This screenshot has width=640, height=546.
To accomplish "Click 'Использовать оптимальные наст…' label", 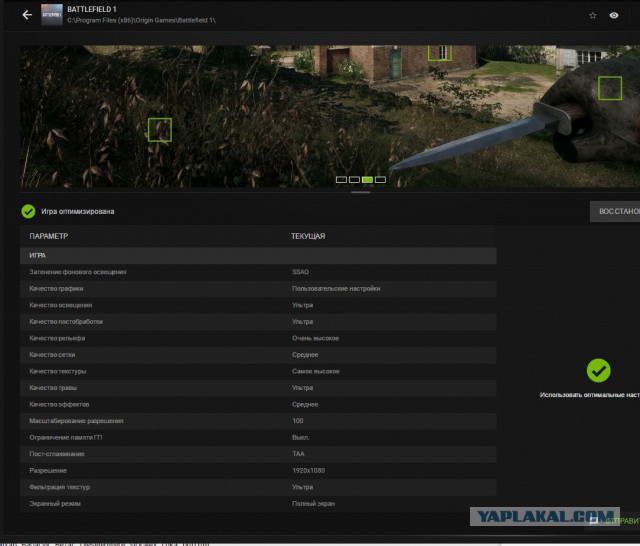I will (590, 395).
